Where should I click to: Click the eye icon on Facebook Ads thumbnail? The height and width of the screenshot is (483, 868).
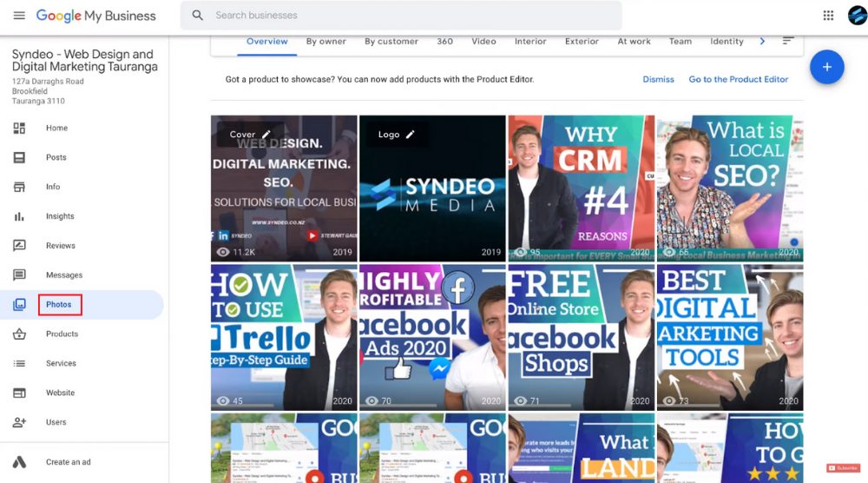point(372,401)
